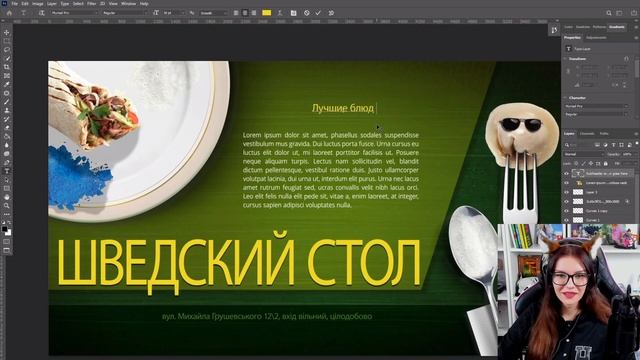Screen dimensions: 640x360
Task: Toggle the Character and Paragraph panels
Action: tap(293, 13)
